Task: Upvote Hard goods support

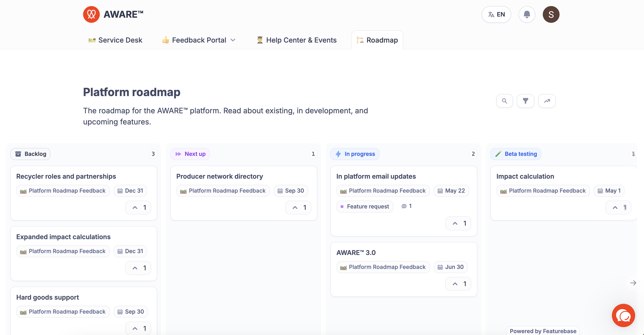Action: click(x=138, y=328)
